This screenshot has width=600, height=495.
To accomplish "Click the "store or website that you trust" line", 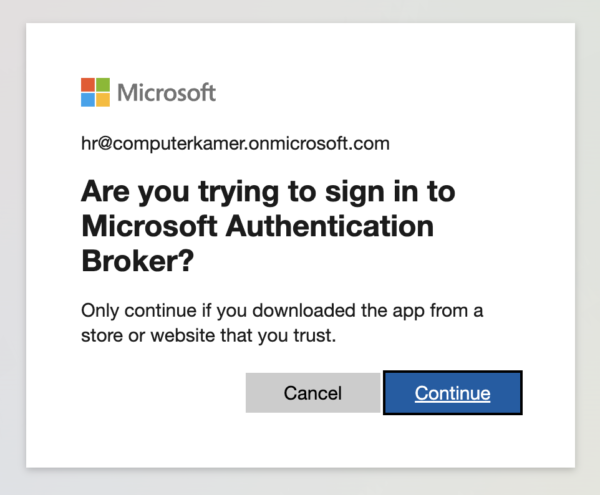I will click(208, 335).
